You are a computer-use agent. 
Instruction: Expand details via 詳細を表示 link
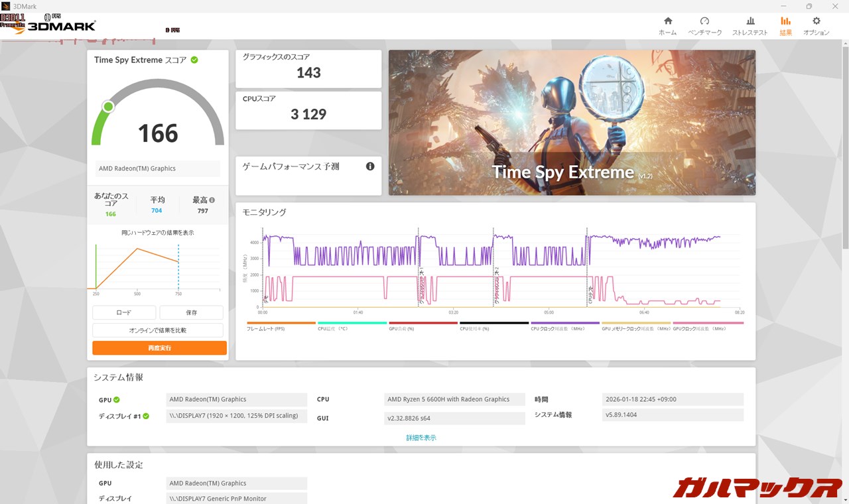pos(421,438)
